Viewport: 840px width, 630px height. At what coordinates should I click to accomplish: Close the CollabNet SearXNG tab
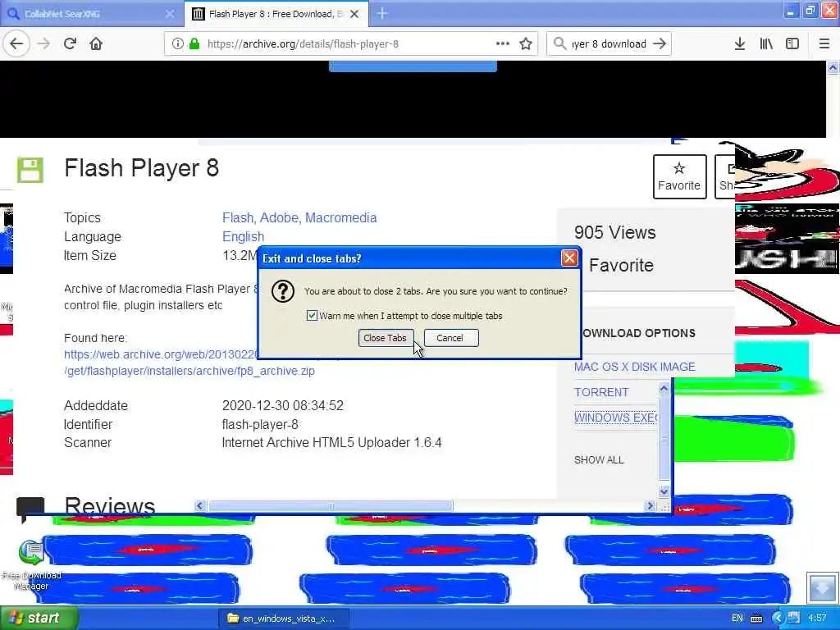tap(170, 14)
